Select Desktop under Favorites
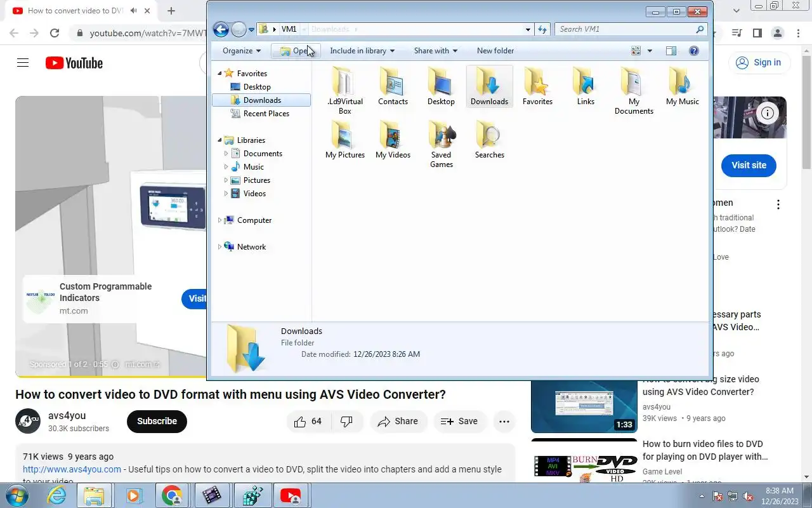 257,87
